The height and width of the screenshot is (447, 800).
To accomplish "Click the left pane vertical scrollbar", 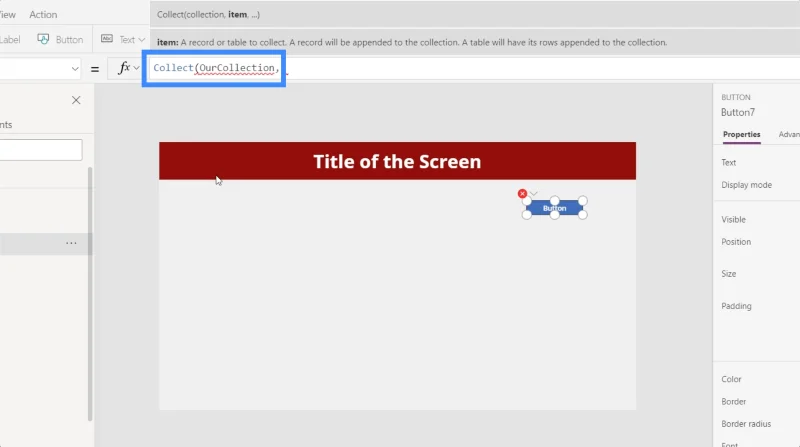I will [90, 293].
